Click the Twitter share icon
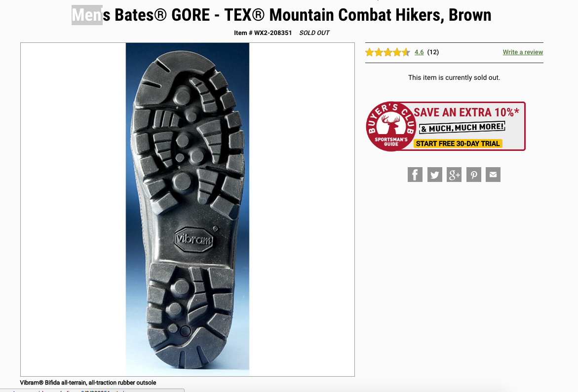Viewport: 578px width, 392px height. (434, 175)
